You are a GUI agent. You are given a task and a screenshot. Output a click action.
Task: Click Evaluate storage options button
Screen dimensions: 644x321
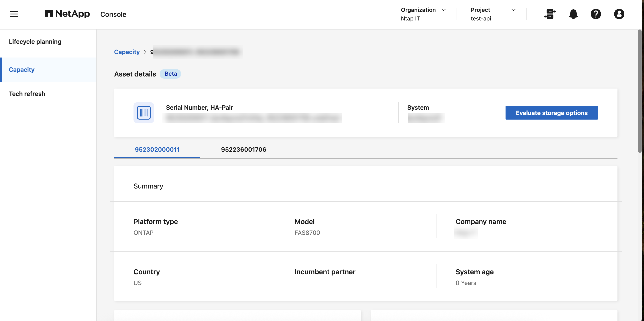point(551,113)
